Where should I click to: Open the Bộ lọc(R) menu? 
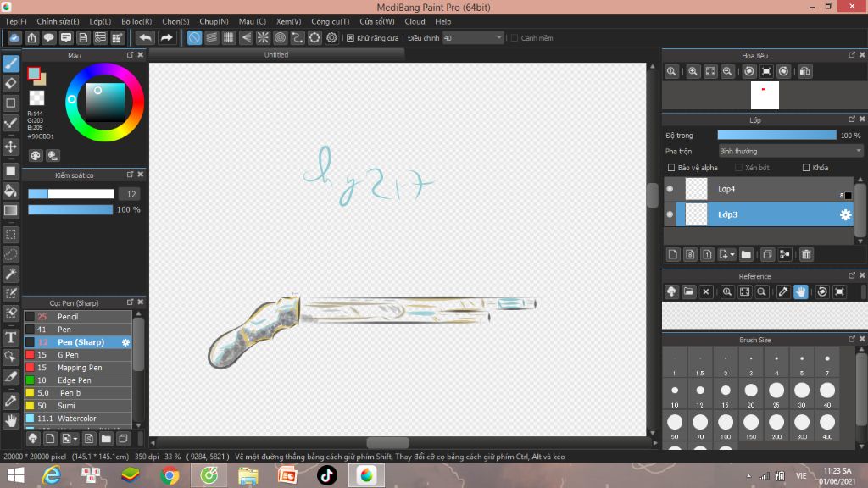point(136,21)
